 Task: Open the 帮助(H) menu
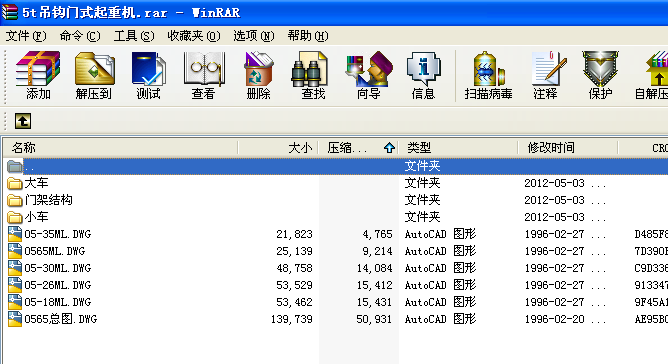click(308, 36)
